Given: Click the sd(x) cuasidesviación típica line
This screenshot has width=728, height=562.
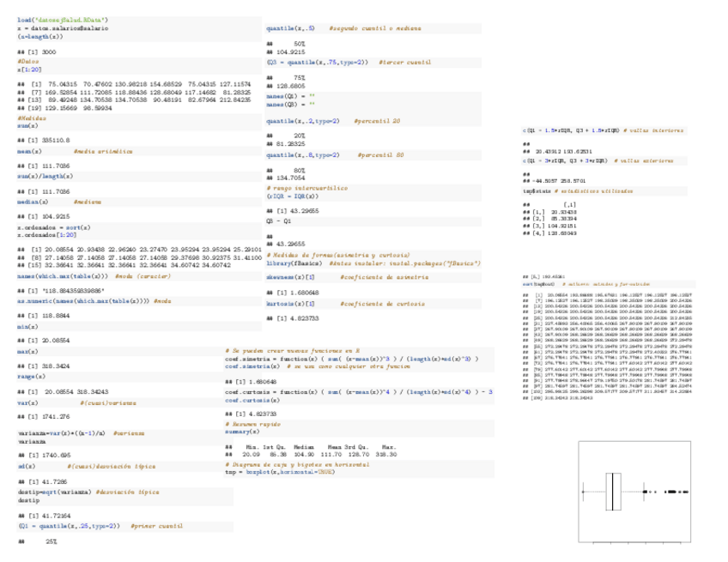Looking at the screenshot, I should [x=80, y=466].
